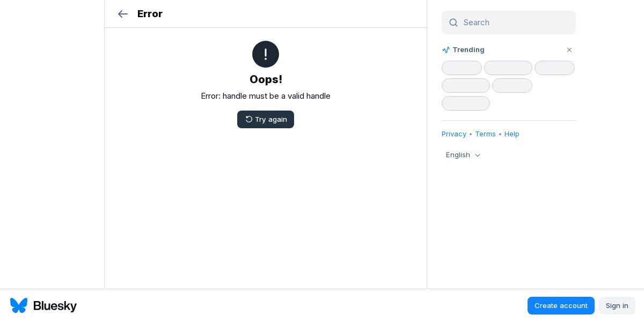Select the last trending placeholder pill in bottom row

tap(466, 104)
